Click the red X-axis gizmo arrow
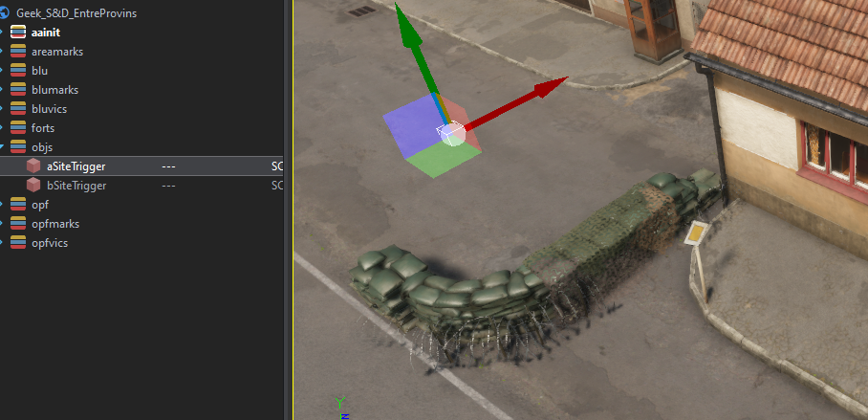 550,88
